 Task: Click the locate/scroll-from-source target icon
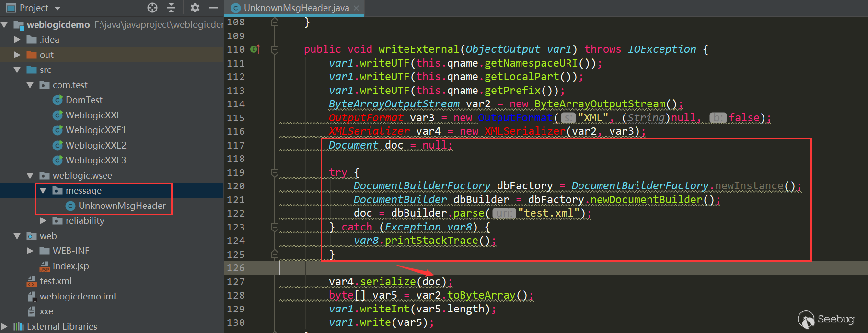tap(152, 8)
